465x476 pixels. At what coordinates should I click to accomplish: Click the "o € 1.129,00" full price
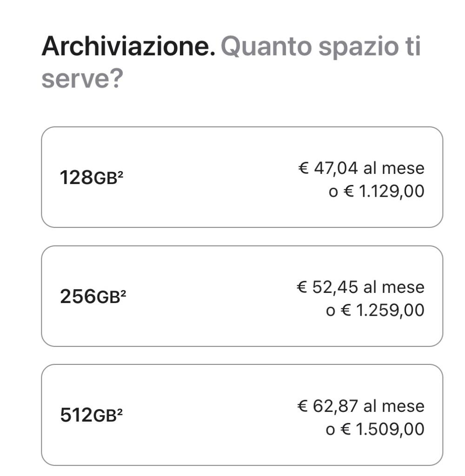click(376, 191)
